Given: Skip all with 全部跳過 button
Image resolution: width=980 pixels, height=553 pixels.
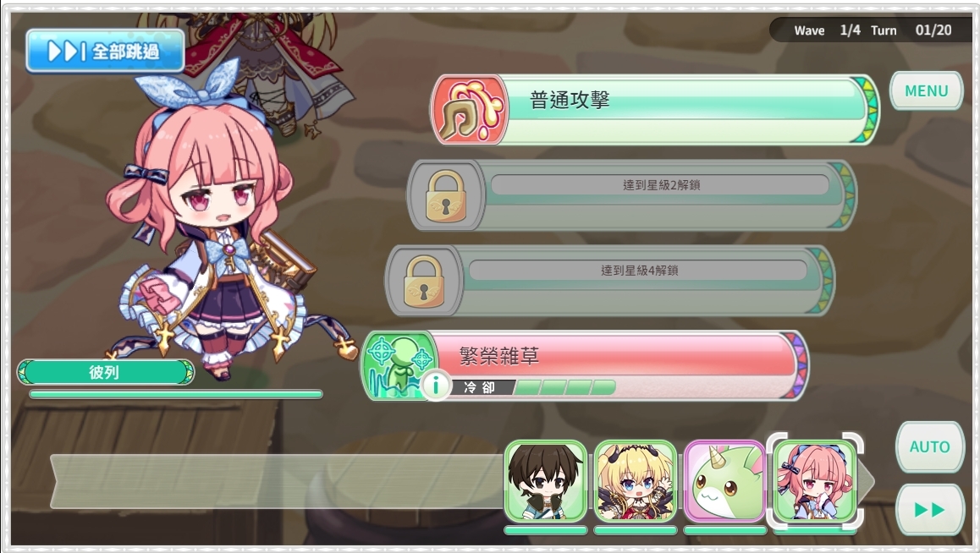Looking at the screenshot, I should point(105,52).
